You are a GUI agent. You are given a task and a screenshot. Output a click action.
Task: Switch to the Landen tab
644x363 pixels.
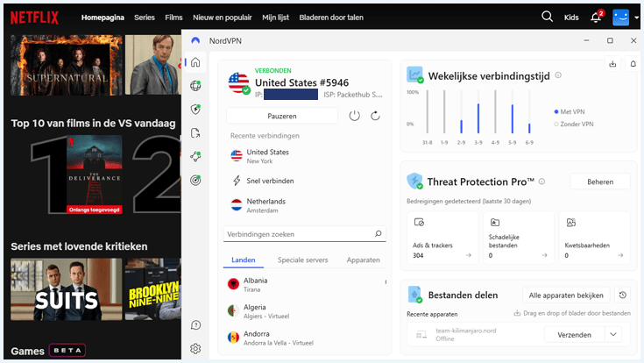click(x=244, y=260)
